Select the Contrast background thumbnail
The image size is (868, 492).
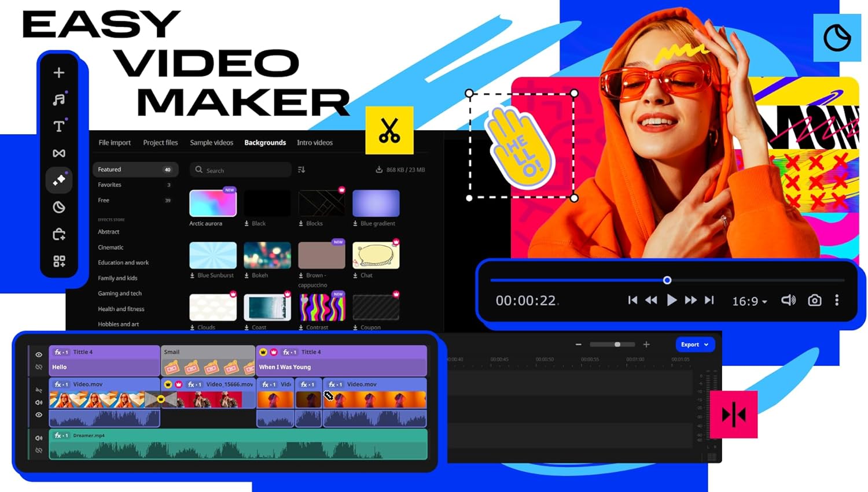click(322, 307)
